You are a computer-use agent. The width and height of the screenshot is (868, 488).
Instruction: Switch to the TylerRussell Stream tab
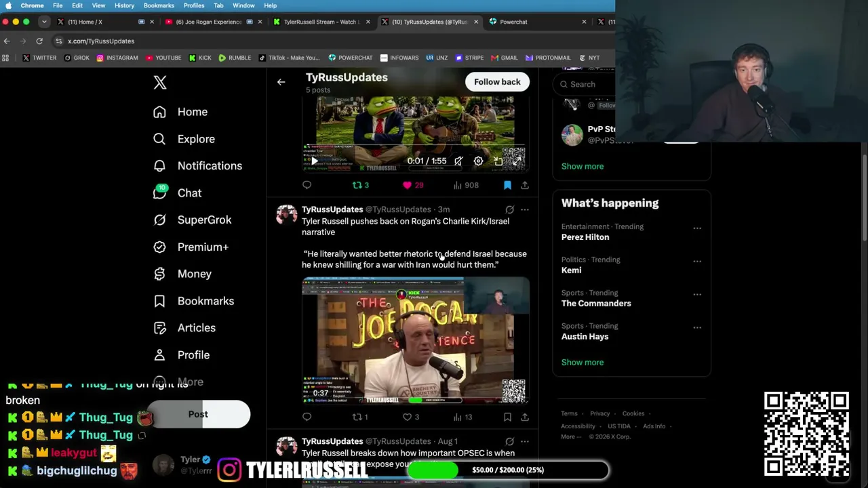click(x=320, y=22)
